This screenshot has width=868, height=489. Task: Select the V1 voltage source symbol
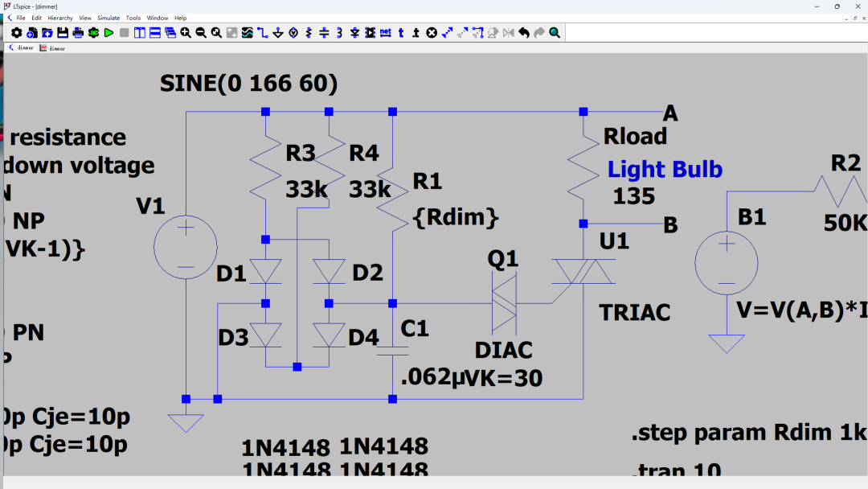(186, 247)
